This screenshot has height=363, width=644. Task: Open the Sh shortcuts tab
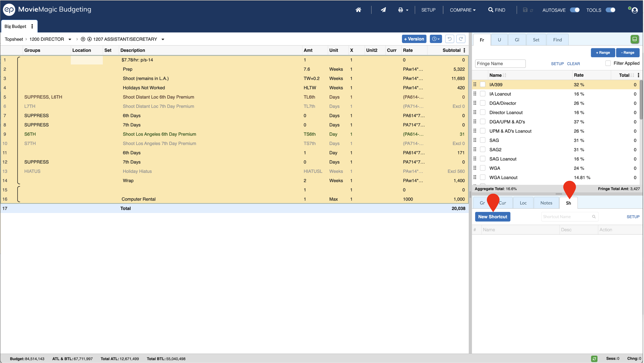[568, 203]
